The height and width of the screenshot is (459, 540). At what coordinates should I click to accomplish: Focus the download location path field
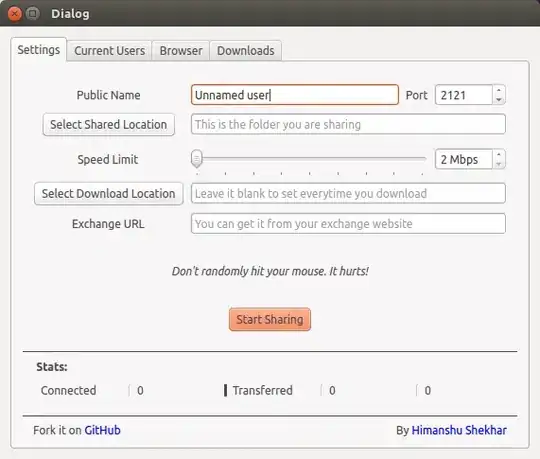coord(348,194)
